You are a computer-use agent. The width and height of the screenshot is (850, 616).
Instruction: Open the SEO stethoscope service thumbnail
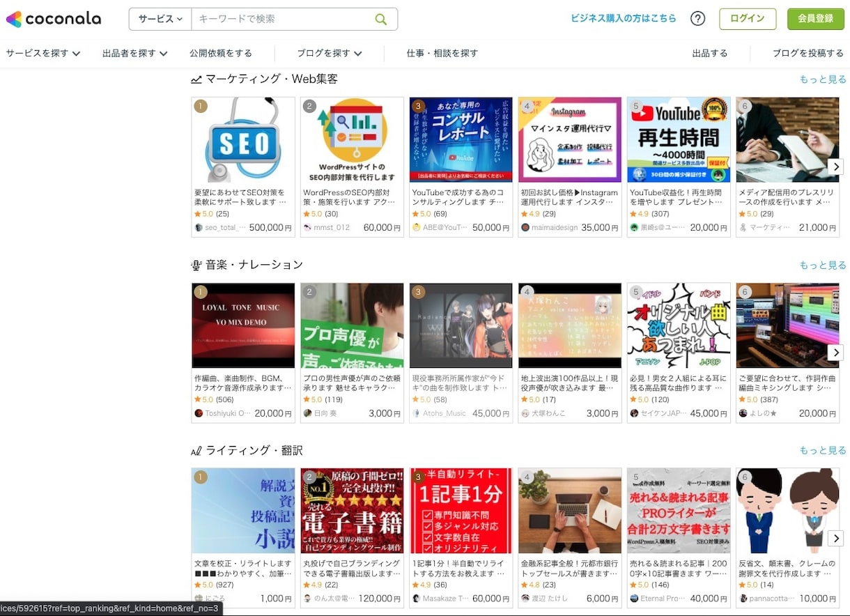click(243, 140)
